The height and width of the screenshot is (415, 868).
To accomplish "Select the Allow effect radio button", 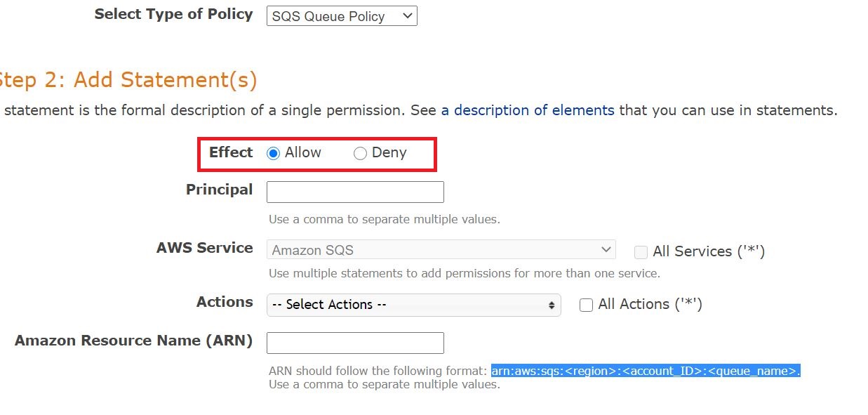I will 274,154.
